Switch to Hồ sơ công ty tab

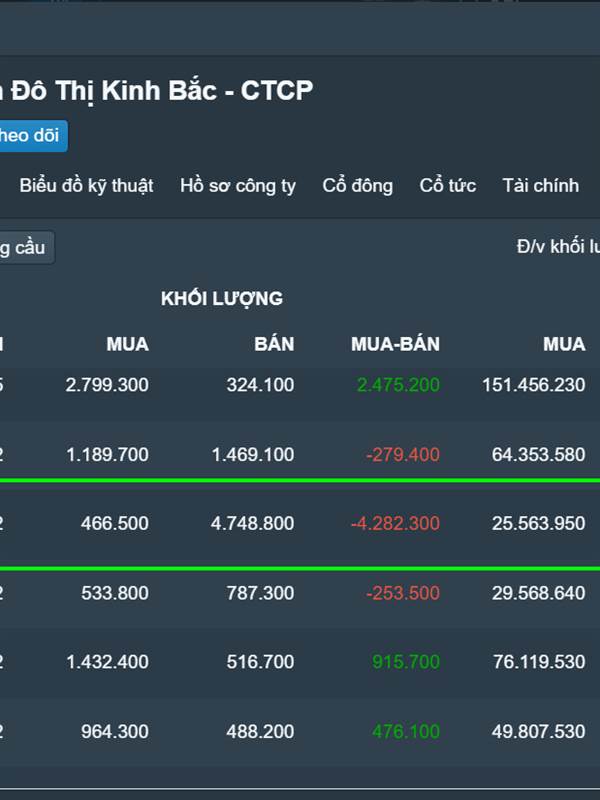click(x=238, y=186)
